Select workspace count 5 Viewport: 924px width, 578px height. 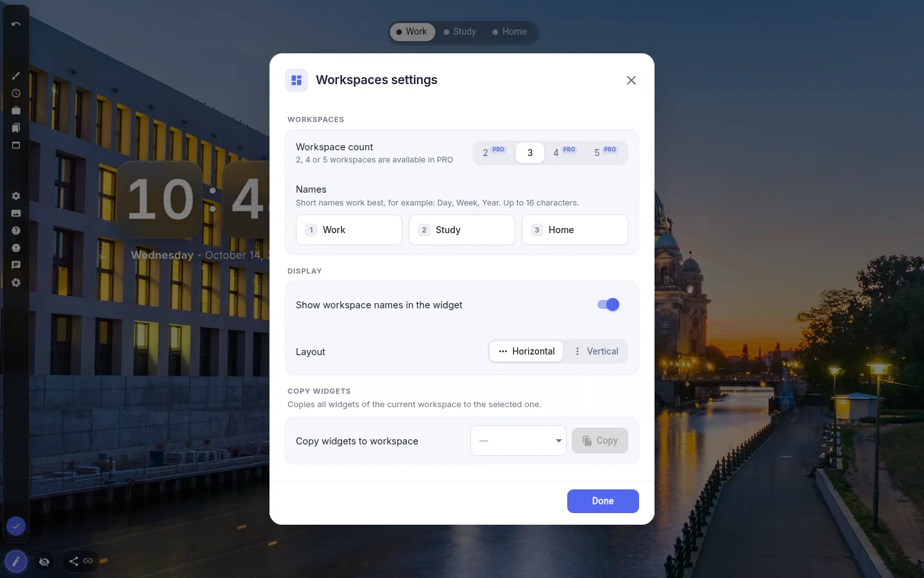(x=606, y=153)
